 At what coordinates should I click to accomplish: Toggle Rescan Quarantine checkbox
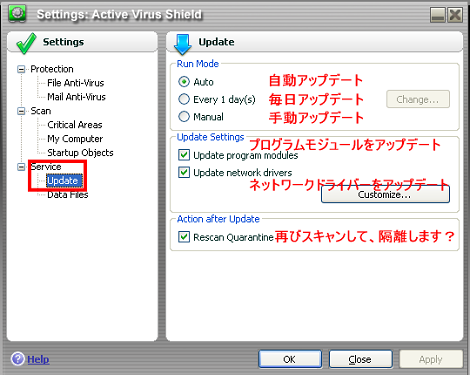click(x=184, y=237)
